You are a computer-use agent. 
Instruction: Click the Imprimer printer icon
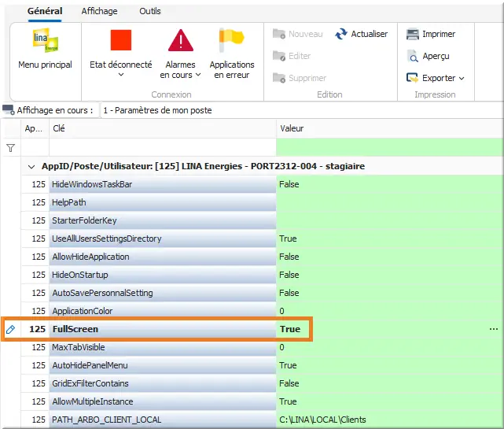click(413, 34)
